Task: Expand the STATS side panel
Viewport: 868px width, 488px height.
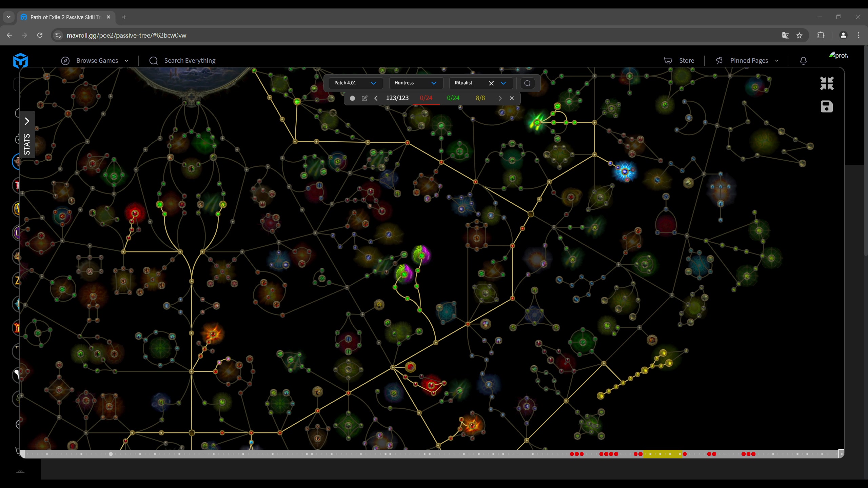Action: click(x=27, y=135)
